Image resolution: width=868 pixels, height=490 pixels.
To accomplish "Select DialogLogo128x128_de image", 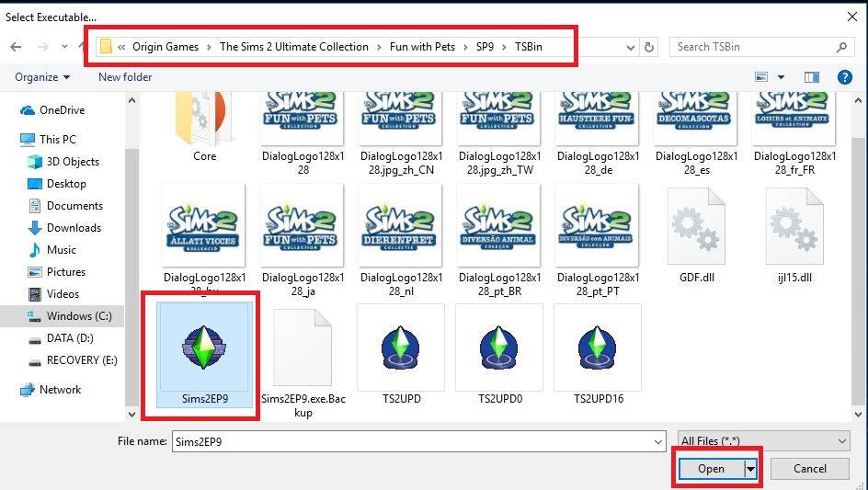I will pos(598,134).
